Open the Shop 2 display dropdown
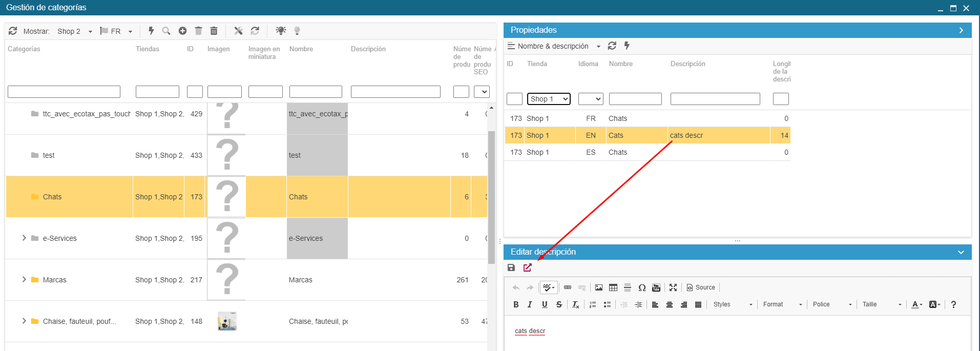Viewport: 980px width, 351px height. point(75,31)
